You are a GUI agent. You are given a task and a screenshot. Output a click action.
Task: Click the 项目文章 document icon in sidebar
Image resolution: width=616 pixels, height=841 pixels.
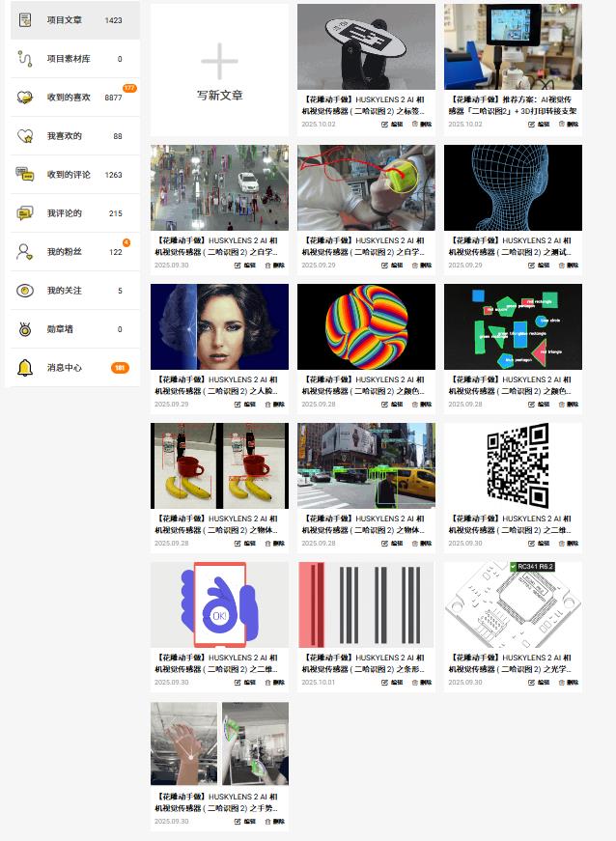(x=25, y=19)
